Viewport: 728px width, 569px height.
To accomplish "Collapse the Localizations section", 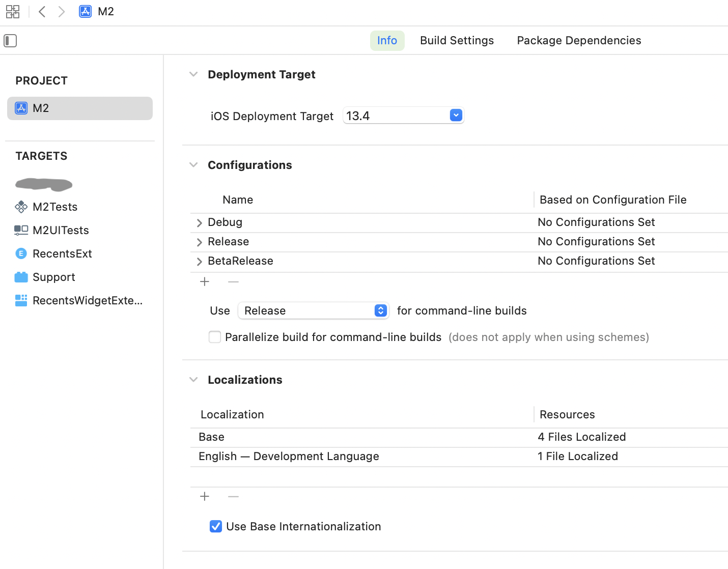I will pyautogui.click(x=193, y=380).
